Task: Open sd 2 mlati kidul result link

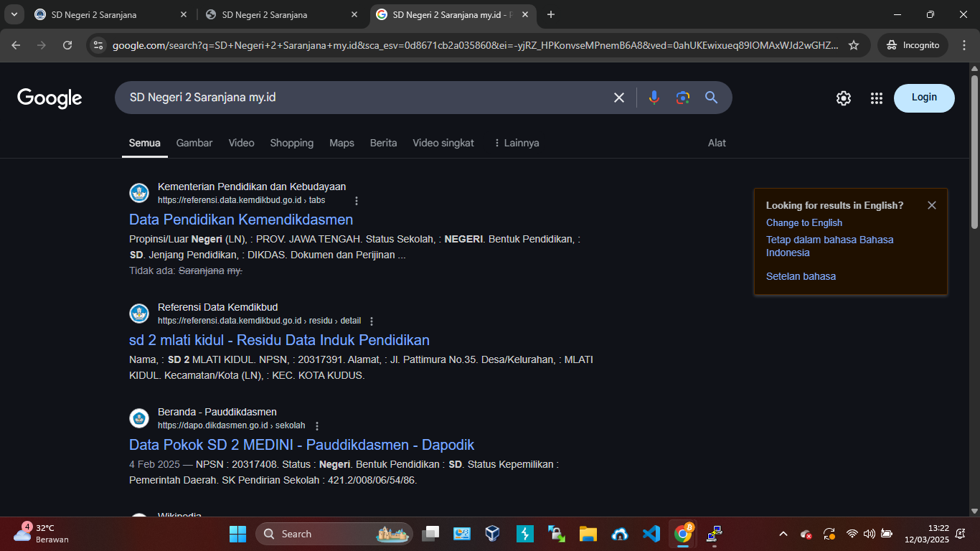Action: click(279, 340)
